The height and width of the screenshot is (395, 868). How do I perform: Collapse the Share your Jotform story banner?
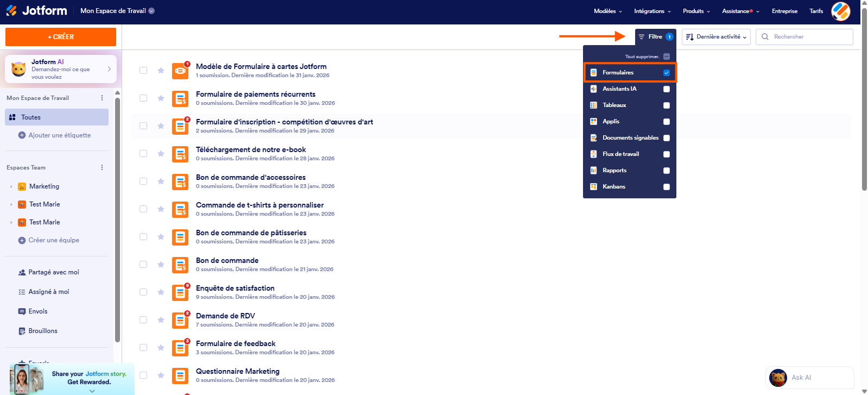point(92,391)
